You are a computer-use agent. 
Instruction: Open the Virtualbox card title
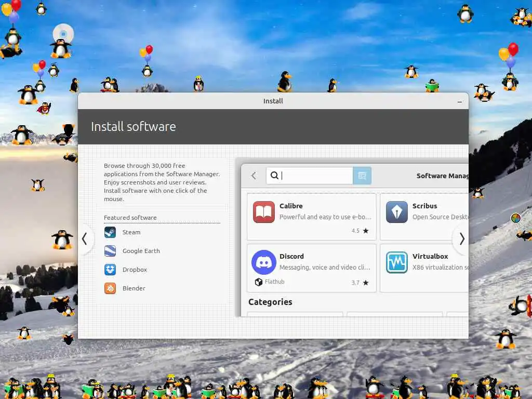(430, 257)
